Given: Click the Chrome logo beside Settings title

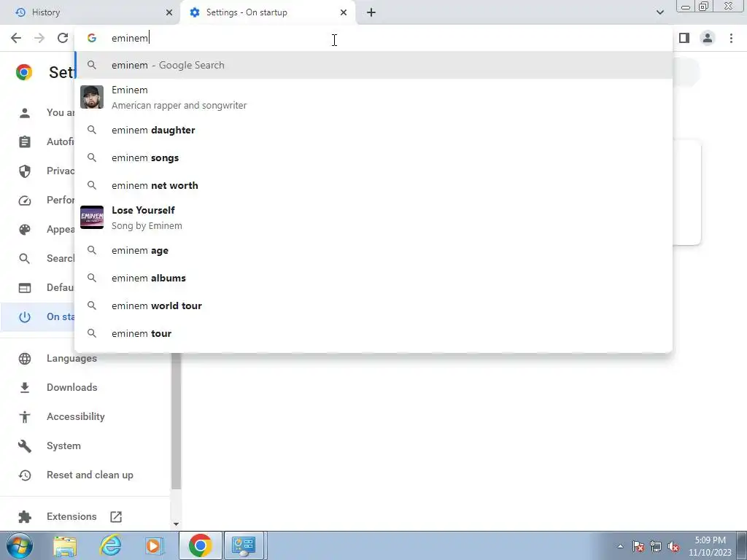Looking at the screenshot, I should (x=24, y=72).
